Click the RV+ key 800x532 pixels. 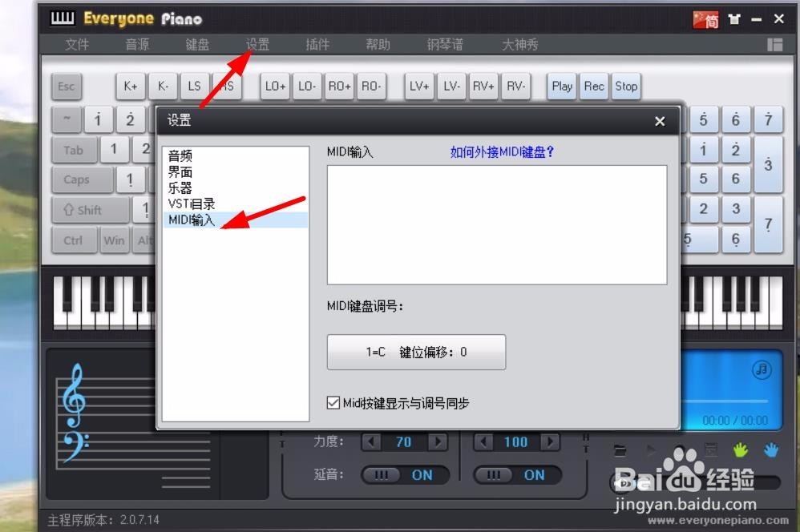pyautogui.click(x=483, y=87)
